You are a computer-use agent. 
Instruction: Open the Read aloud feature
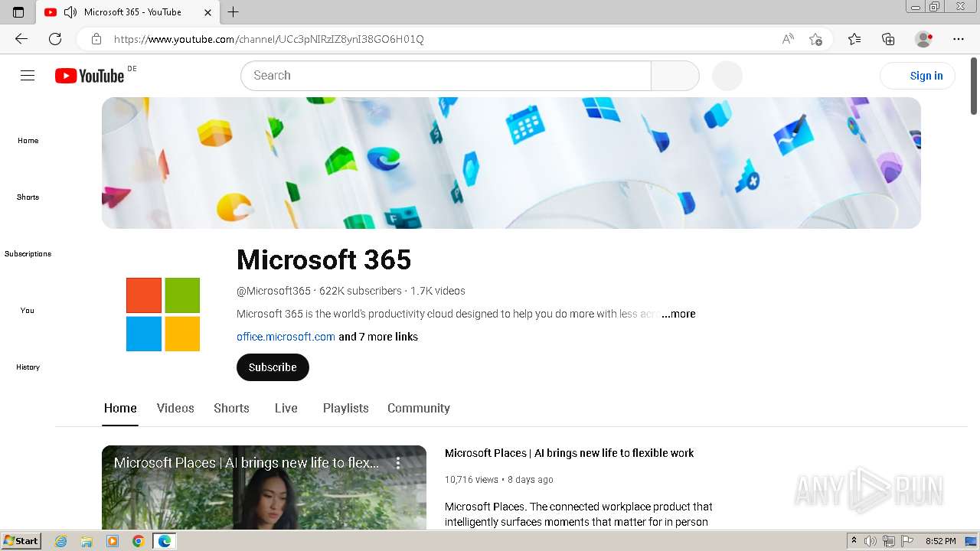pyautogui.click(x=788, y=39)
